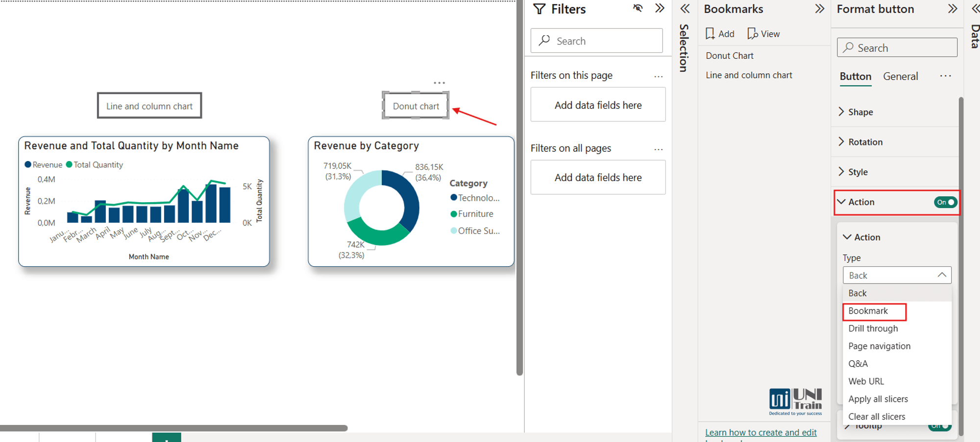Click the Donut chart button on canvas

(416, 106)
